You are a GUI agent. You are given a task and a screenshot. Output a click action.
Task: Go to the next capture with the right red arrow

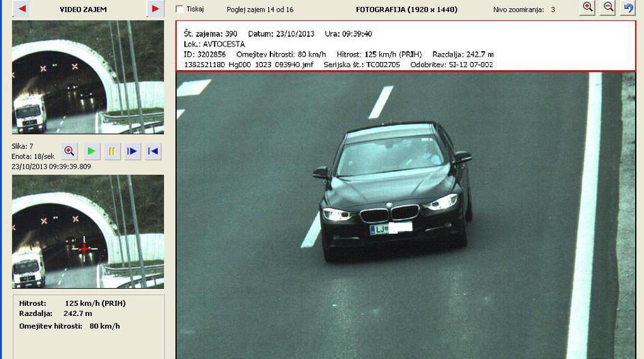[x=155, y=9]
